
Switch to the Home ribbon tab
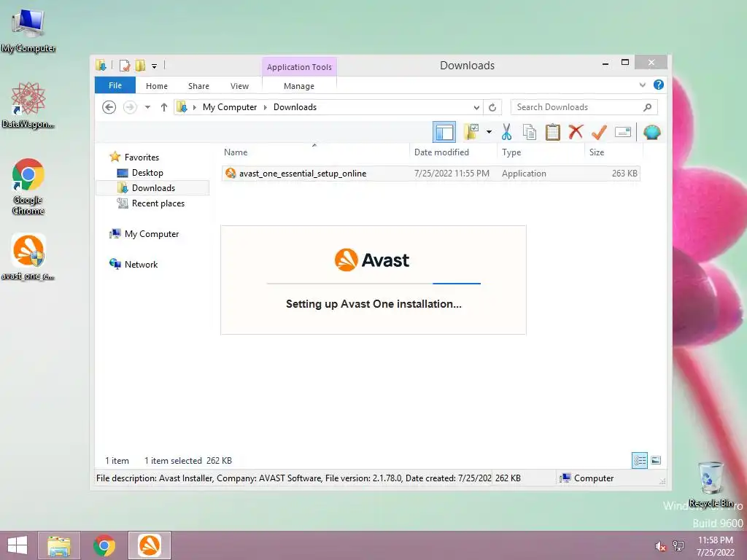[x=157, y=86]
